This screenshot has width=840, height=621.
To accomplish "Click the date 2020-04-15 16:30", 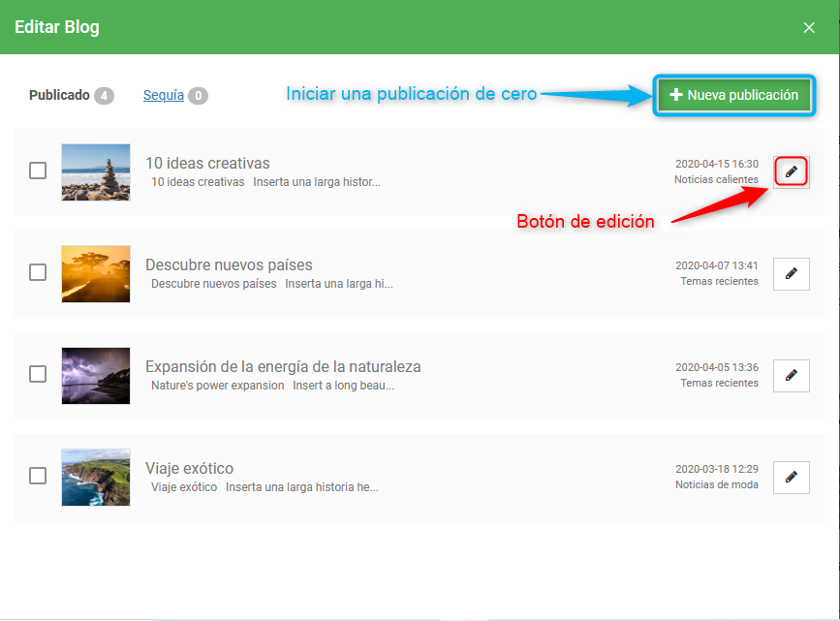I will tap(717, 164).
